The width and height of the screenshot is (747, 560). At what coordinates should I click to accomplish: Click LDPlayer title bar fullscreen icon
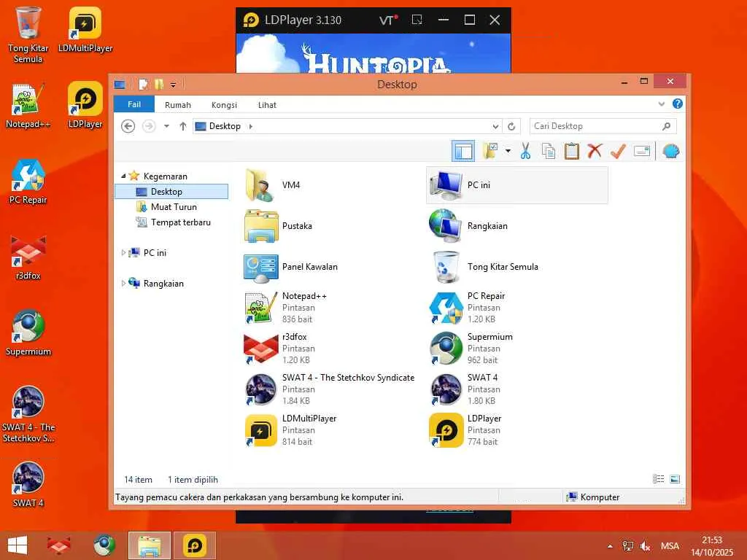pos(417,20)
